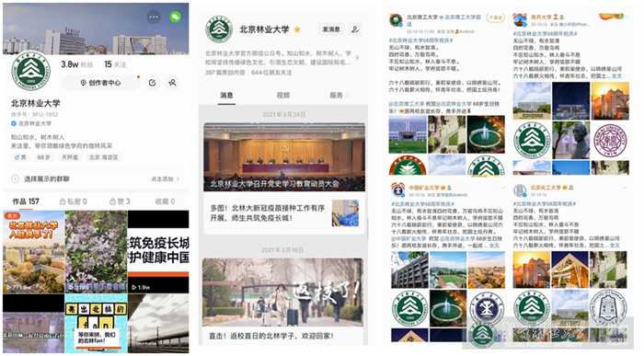Click the 北京林业大学 WeChat account logo
This screenshot has width=644, height=356.
(x=219, y=29)
